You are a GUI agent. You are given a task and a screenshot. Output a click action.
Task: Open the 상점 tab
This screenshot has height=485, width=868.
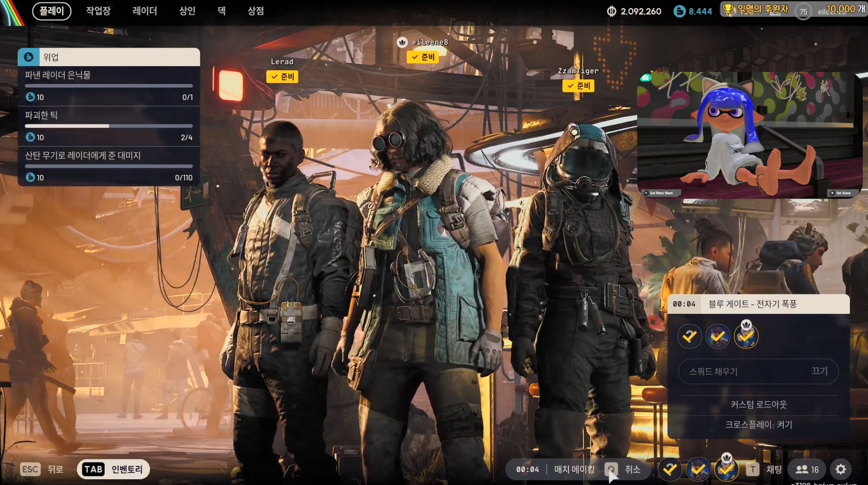[x=256, y=11]
